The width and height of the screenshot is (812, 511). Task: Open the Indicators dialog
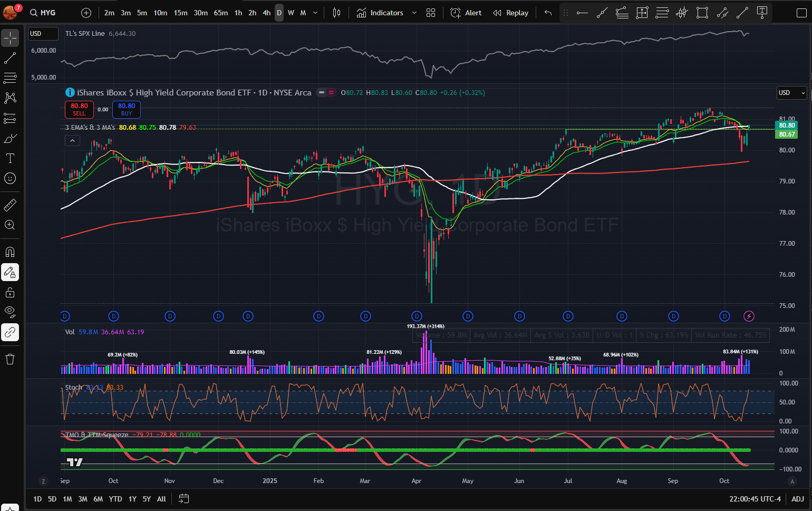coord(380,13)
